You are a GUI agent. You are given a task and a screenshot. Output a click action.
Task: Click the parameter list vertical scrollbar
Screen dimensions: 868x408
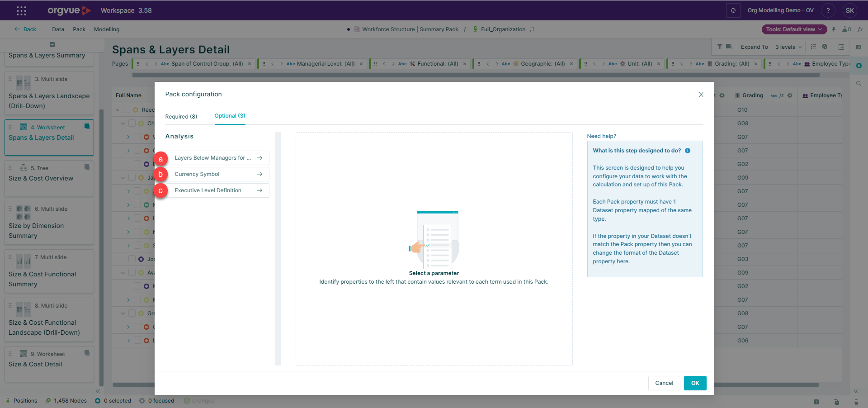[x=278, y=248]
